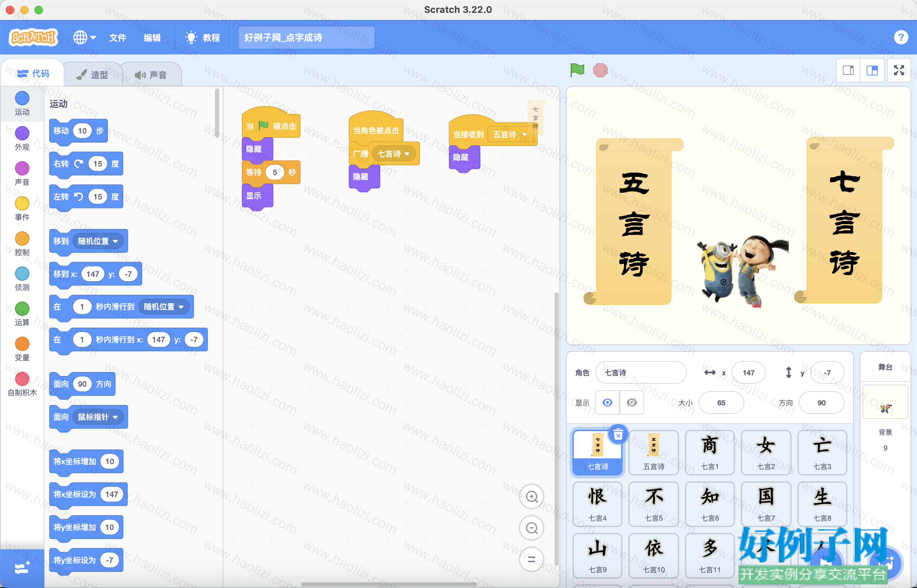Hide the sprite with crossed-eye icon
Image resolution: width=917 pixels, height=588 pixels.
pyautogui.click(x=632, y=403)
